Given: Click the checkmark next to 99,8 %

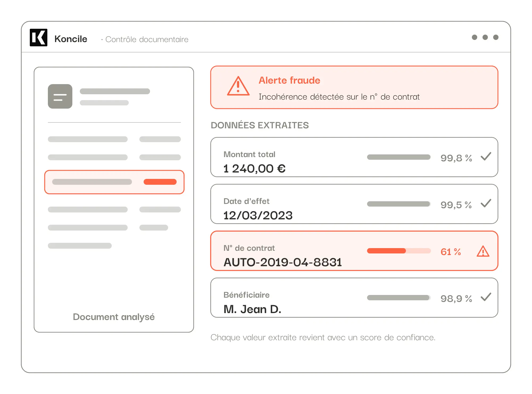Looking at the screenshot, I should pyautogui.click(x=486, y=157).
